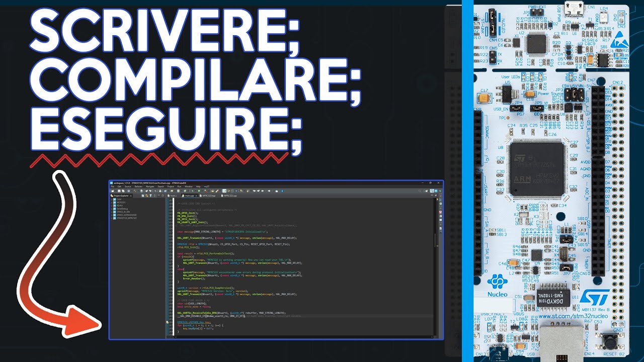Open the Project Explorer filter icon
644x362 pixels.
pyautogui.click(x=150, y=196)
